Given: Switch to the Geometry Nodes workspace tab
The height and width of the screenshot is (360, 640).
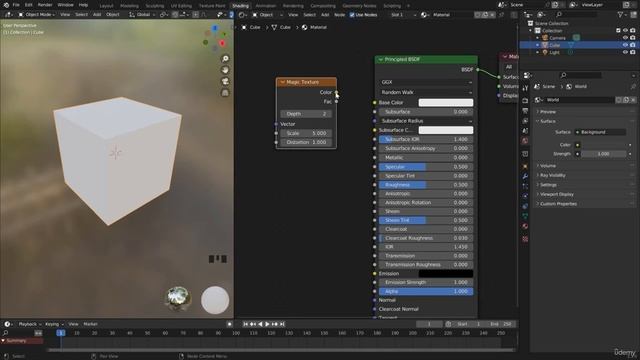Looking at the screenshot, I should (359, 6).
